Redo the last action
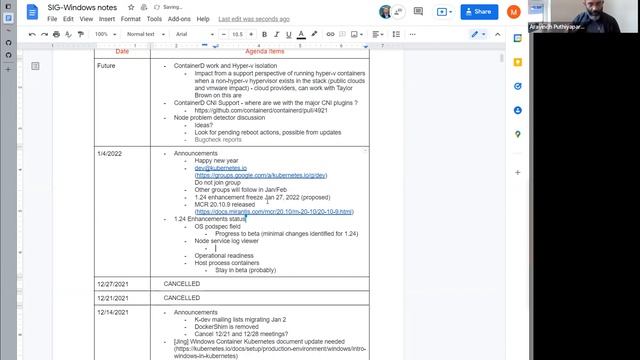The image size is (640, 360). (44, 34)
